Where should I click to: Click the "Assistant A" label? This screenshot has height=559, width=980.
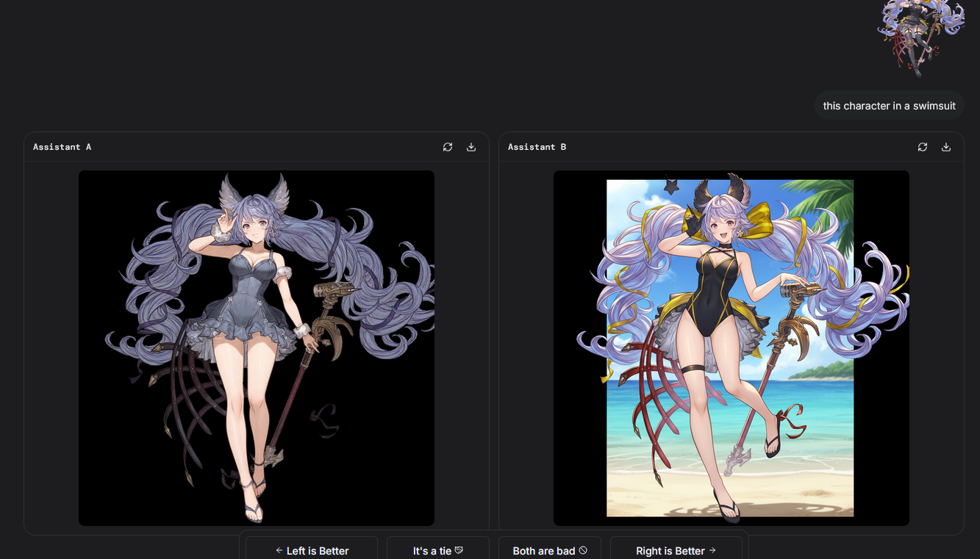62,147
